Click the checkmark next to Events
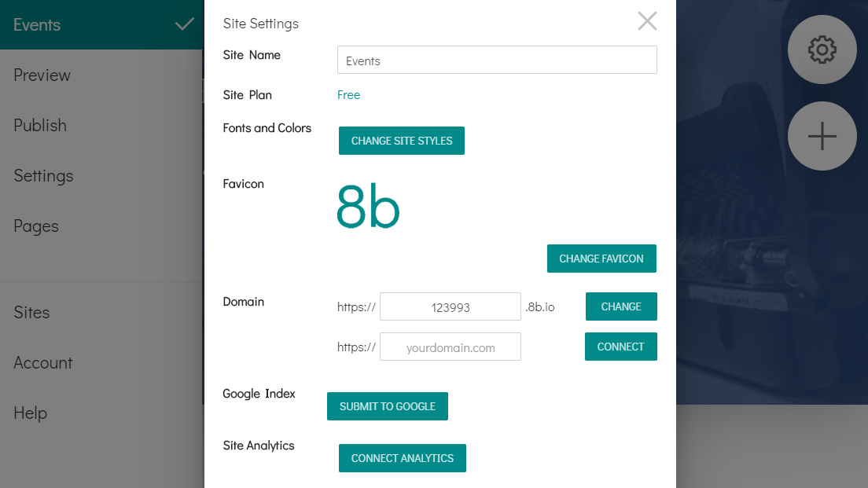This screenshot has height=488, width=868. click(x=185, y=24)
